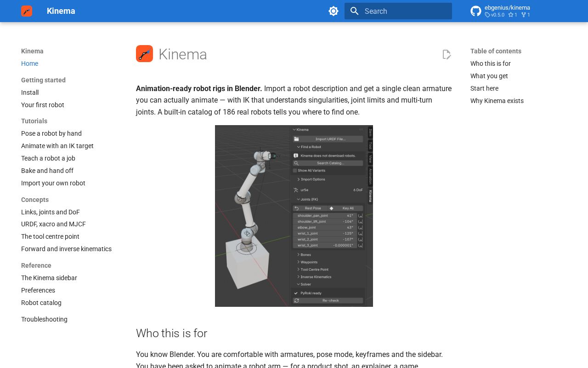Open Animate with an IK target tutorial
This screenshot has height=368, width=588.
pos(57,146)
